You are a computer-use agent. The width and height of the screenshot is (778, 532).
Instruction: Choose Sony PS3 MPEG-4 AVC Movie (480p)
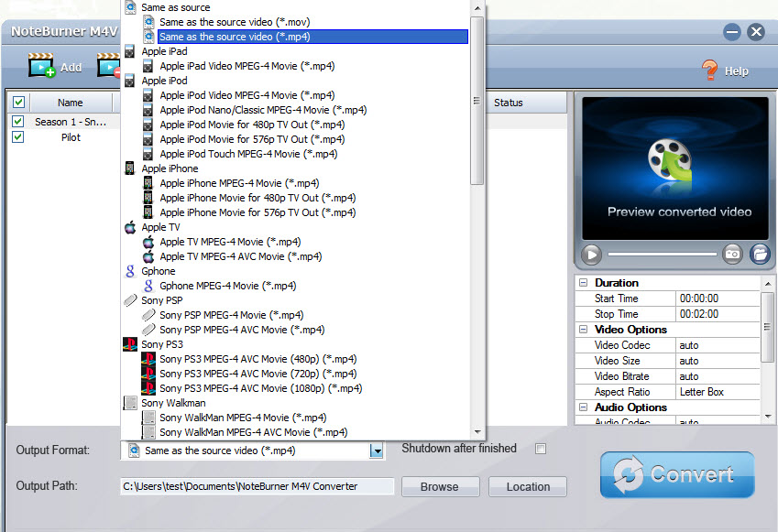pyautogui.click(x=258, y=359)
